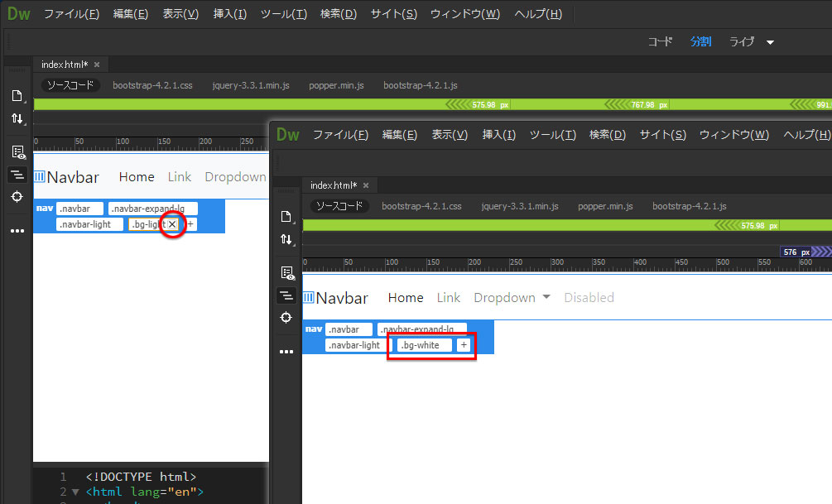832x504 pixels.
Task: Select the popper.min.js related file in front window
Action: click(x=605, y=206)
